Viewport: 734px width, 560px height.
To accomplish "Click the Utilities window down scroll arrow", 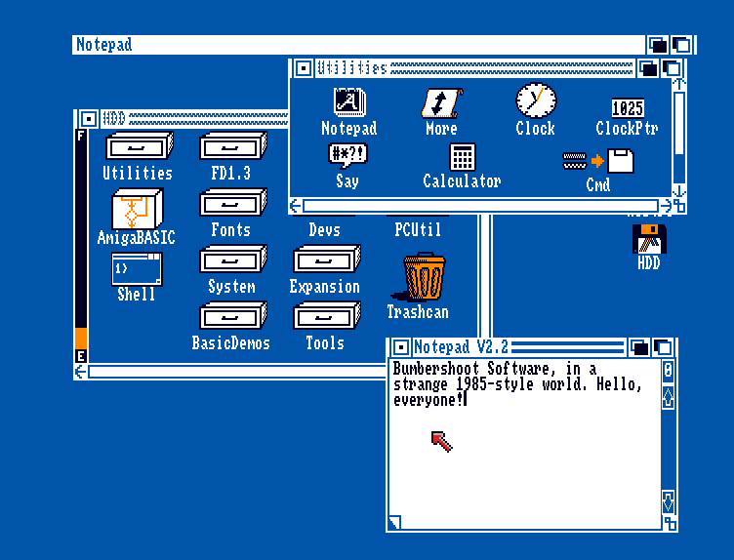I will tap(678, 191).
